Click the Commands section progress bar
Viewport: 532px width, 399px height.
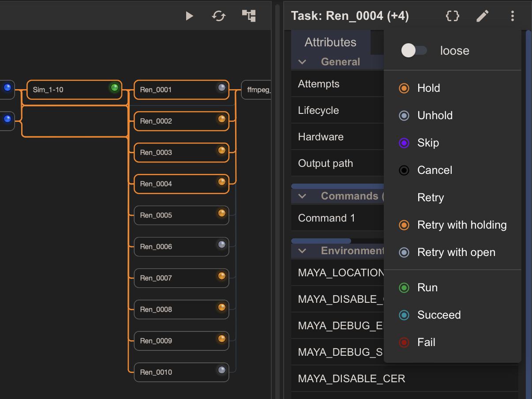click(321, 241)
